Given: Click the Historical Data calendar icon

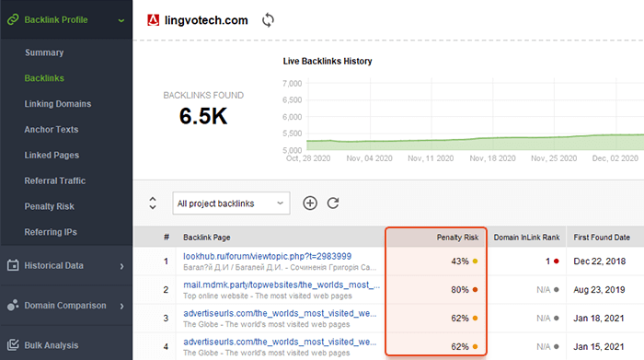Looking at the screenshot, I should [x=13, y=265].
